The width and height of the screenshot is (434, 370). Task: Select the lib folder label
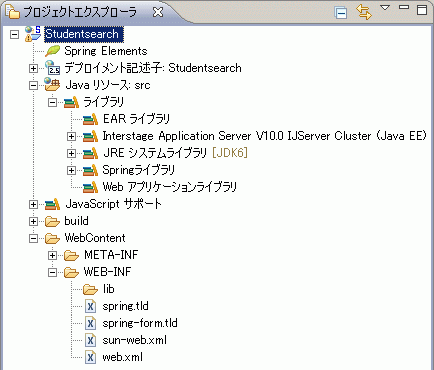coord(109,289)
